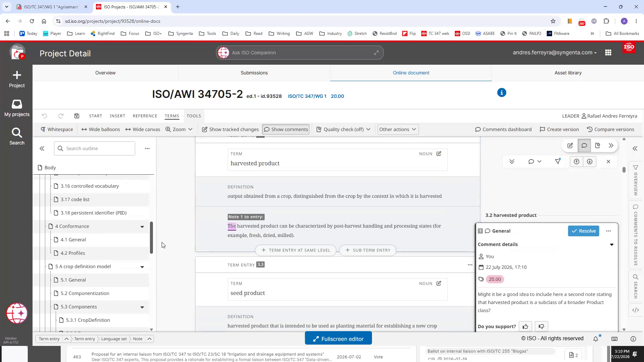Collapse 5.3 Components section
This screenshot has width=644, height=362.
[x=142, y=307]
